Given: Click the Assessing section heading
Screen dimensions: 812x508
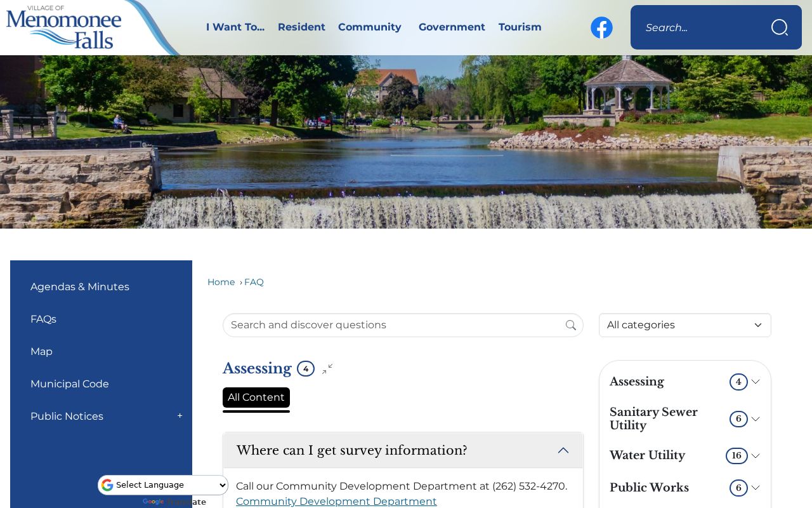Looking at the screenshot, I should [257, 368].
